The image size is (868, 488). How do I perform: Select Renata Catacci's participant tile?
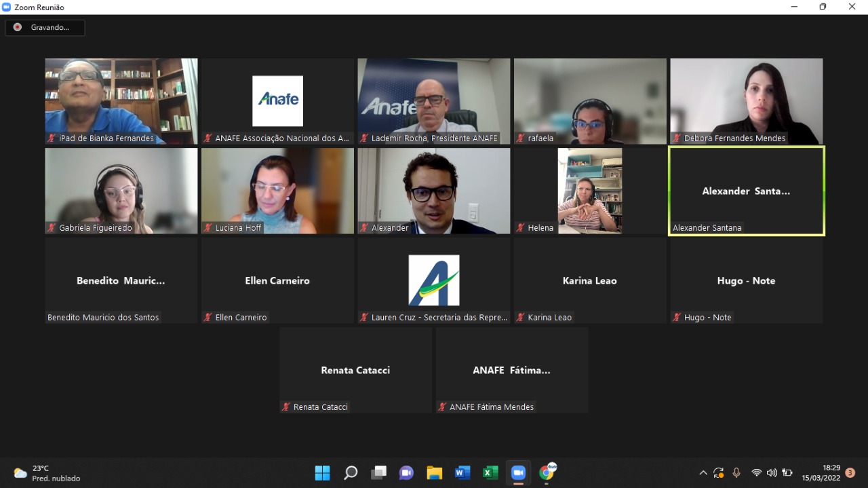click(x=355, y=370)
